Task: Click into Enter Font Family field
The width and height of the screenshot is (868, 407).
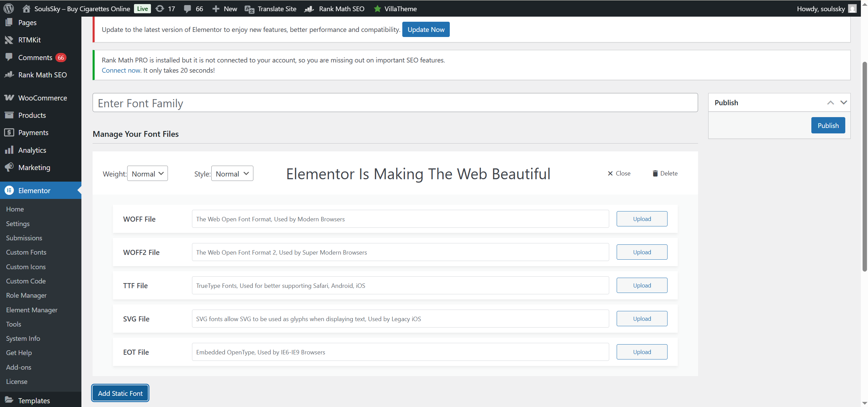Action: click(x=395, y=103)
